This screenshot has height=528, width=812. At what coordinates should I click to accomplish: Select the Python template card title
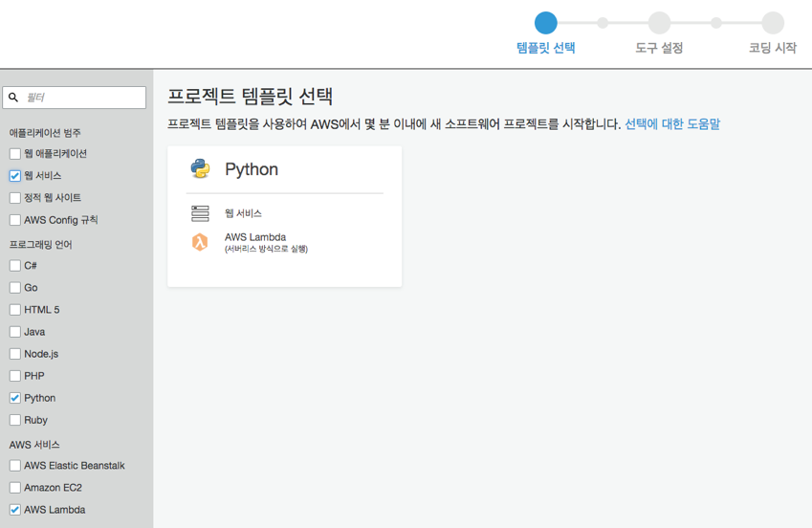point(252,169)
